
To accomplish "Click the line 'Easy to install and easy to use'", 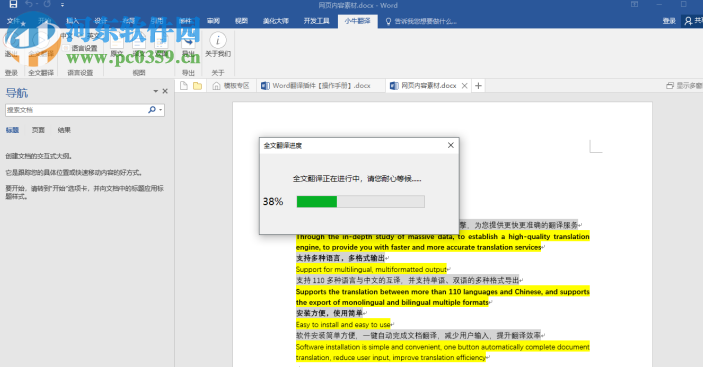I will [x=343, y=324].
